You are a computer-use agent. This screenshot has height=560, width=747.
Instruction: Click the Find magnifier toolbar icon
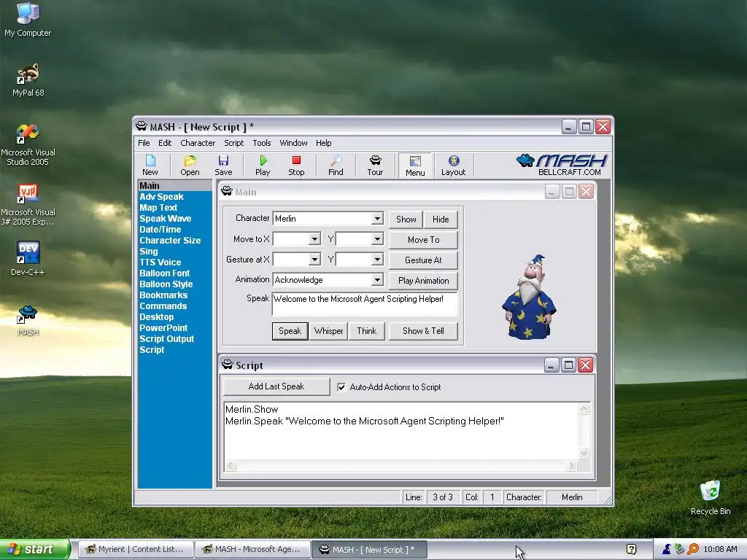pos(336,166)
